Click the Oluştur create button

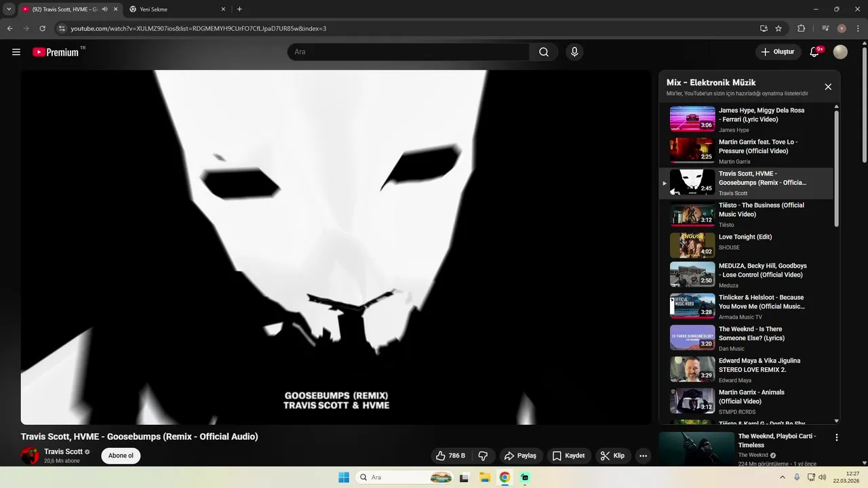point(777,52)
